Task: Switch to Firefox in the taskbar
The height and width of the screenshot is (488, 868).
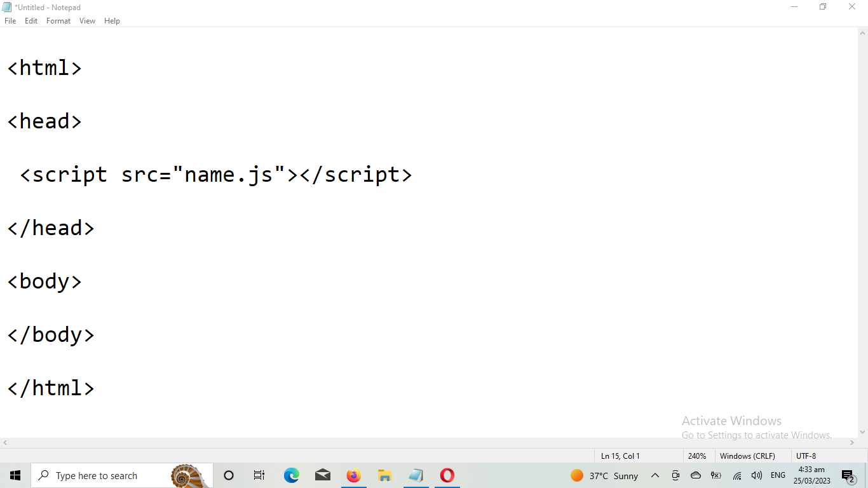Action: 353,475
